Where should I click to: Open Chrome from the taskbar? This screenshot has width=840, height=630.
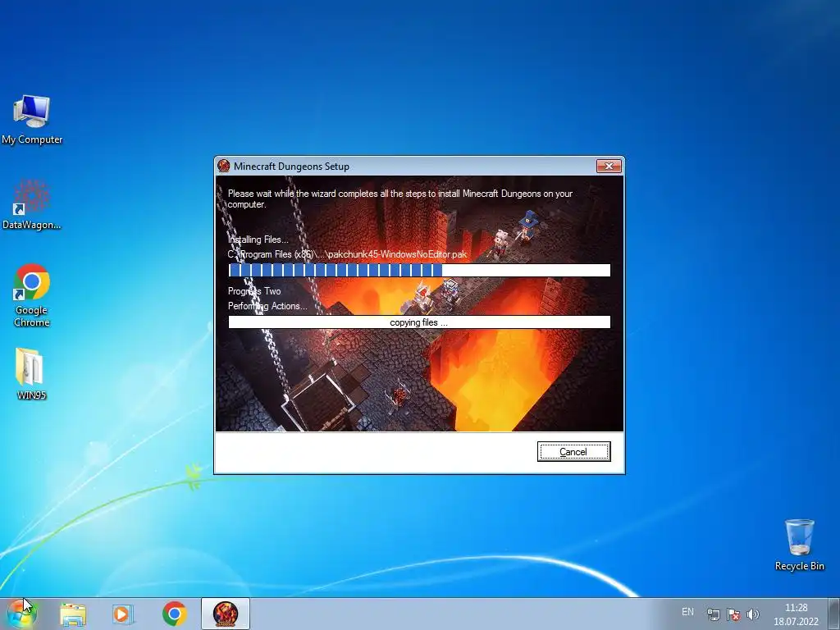(x=174, y=614)
